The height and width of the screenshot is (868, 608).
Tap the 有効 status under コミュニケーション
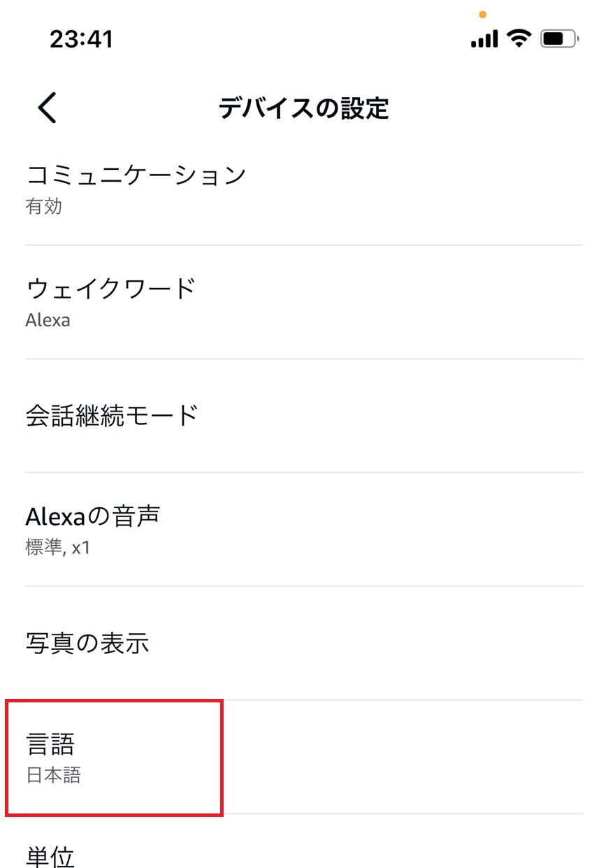click(x=44, y=206)
